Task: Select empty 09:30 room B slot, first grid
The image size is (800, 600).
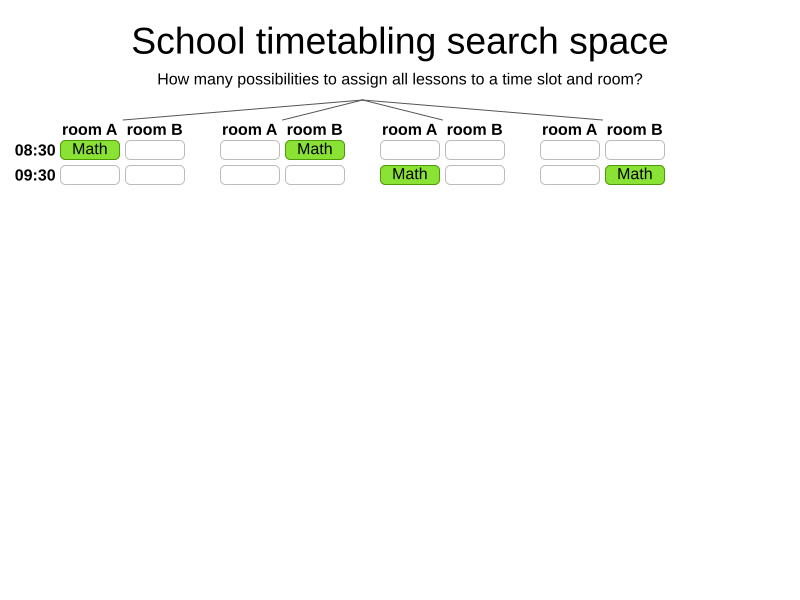Action: click(x=155, y=175)
